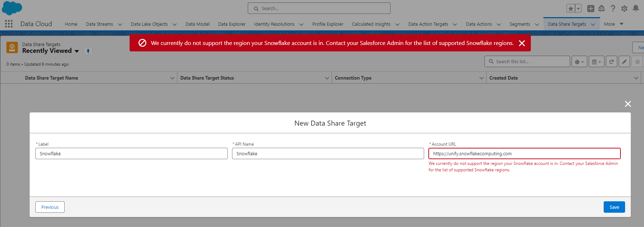Open the App Launcher grid icon
This screenshot has height=227, width=644.
click(x=9, y=24)
